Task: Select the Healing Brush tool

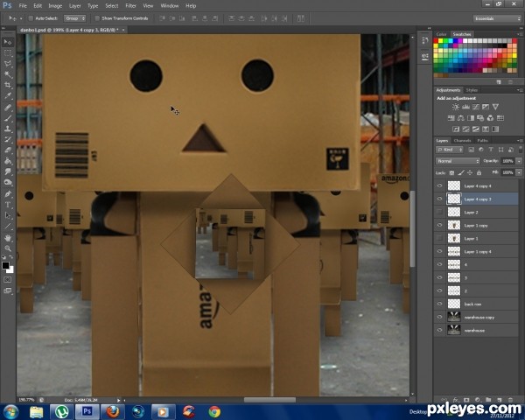Action: [x=8, y=107]
